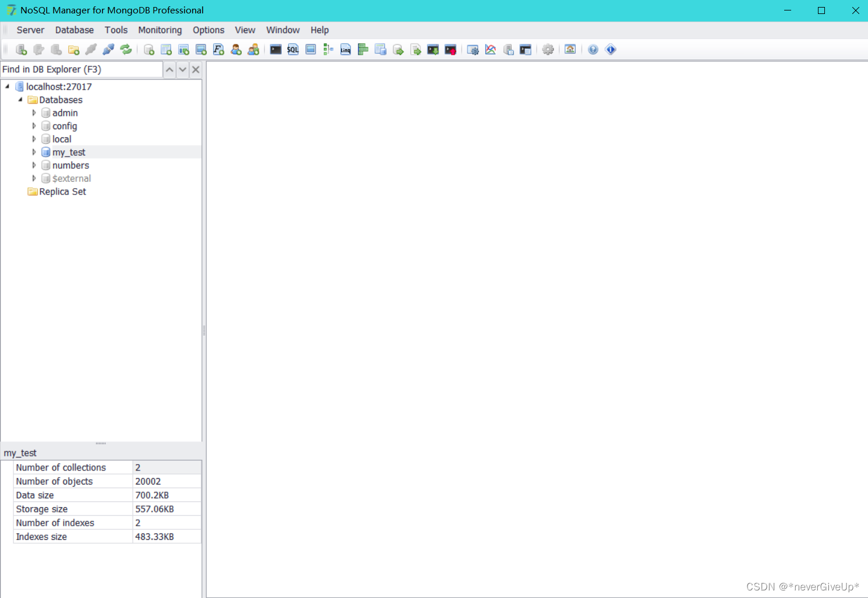Expand the local database node

[x=34, y=139]
